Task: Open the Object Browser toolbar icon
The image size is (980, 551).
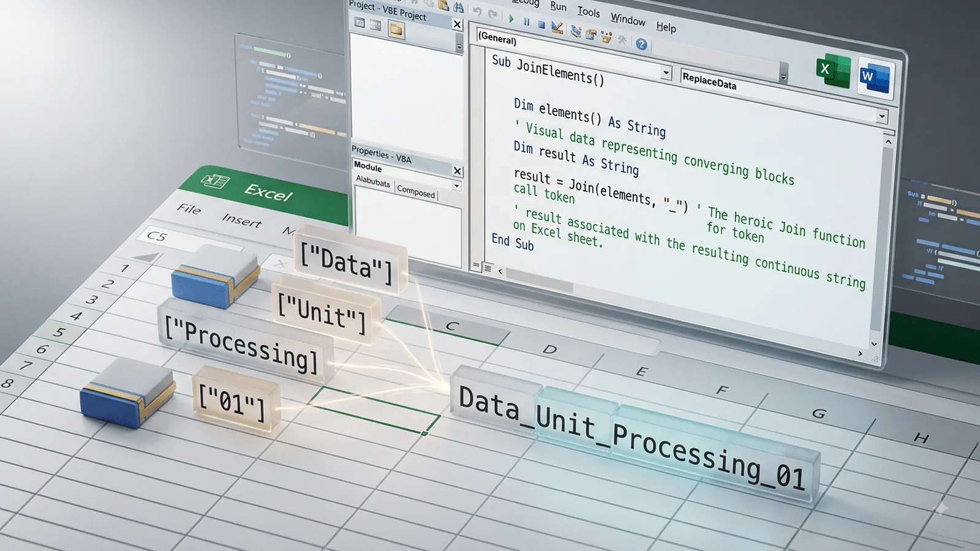Action: tap(606, 37)
